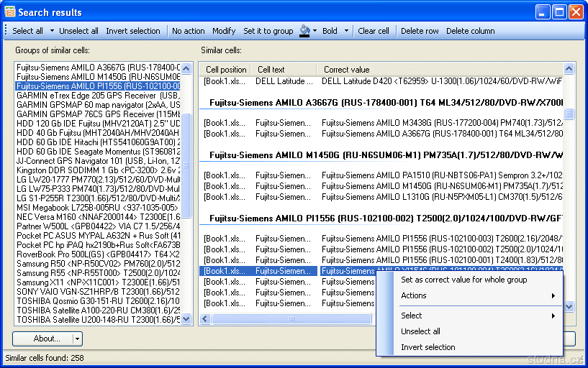Click the similar cells horizontal scrollbar thumb
The width and height of the screenshot is (588, 368).
coord(291,318)
